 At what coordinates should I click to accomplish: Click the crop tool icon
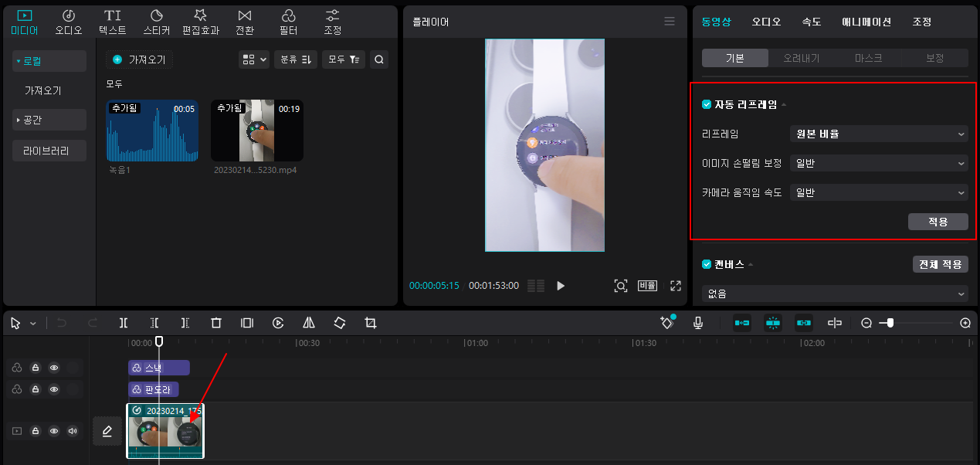coord(371,323)
